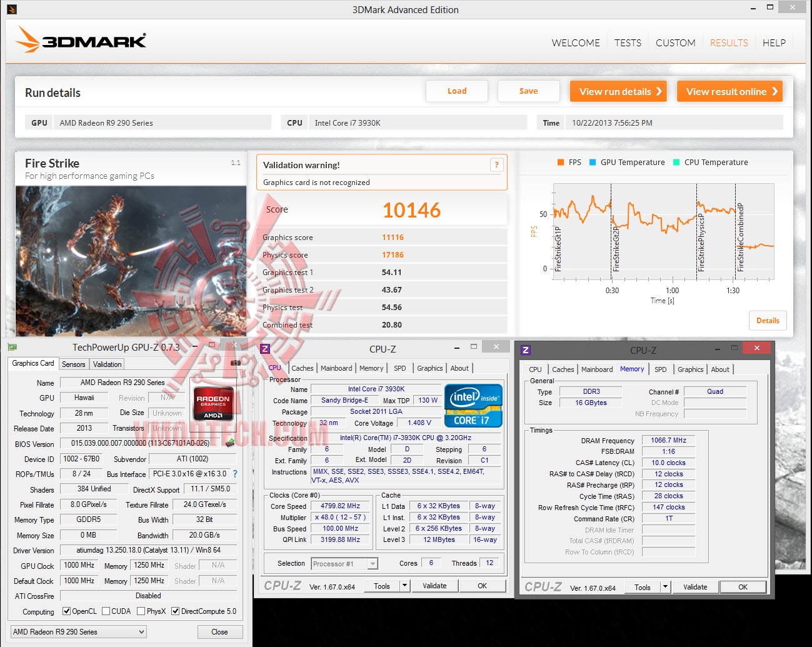Expand the Tools arrow in the right CPU-Z window

point(666,587)
